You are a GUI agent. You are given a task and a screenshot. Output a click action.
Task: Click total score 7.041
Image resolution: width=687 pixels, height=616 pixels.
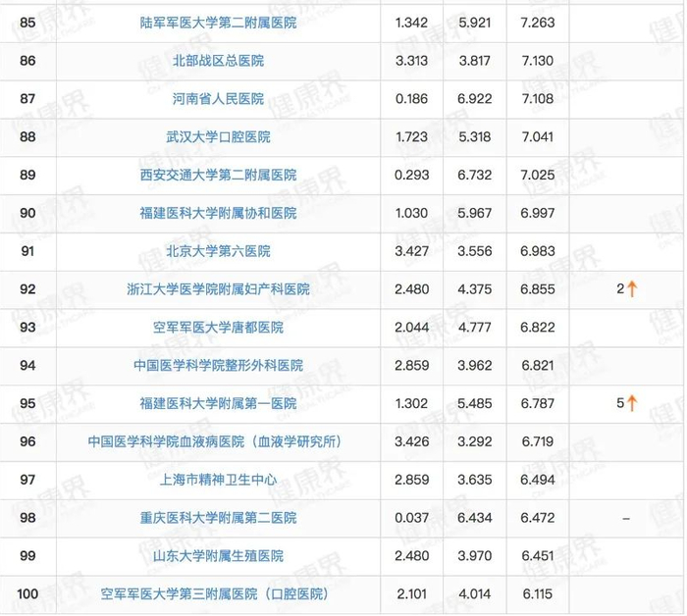[x=538, y=136]
